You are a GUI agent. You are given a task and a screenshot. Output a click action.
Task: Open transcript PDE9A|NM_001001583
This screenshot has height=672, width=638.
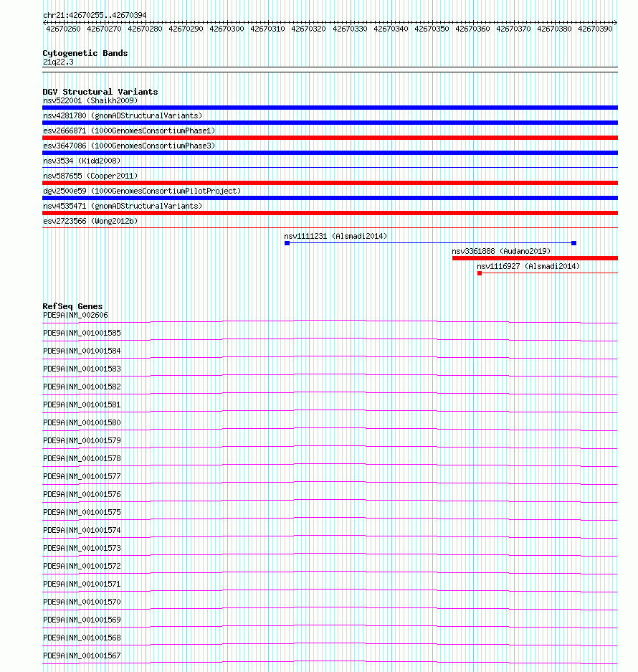(82, 369)
